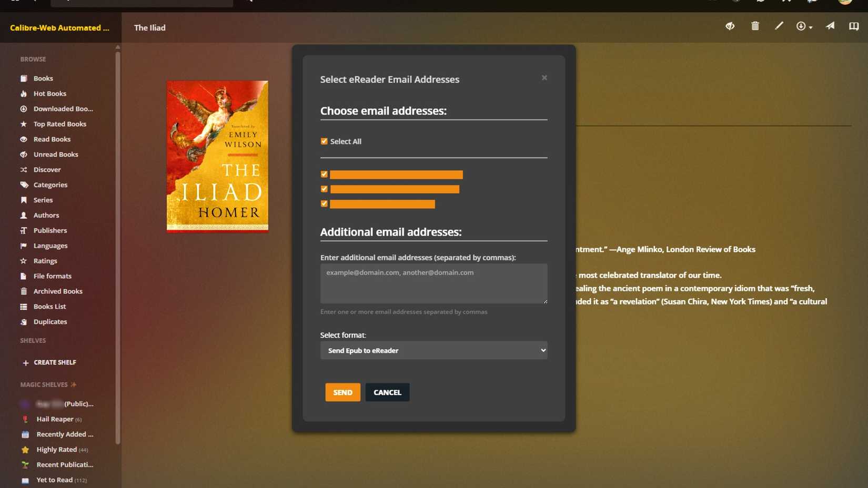Image resolution: width=868 pixels, height=488 pixels.
Task: Toggle read status with the eye icon
Action: click(x=730, y=26)
